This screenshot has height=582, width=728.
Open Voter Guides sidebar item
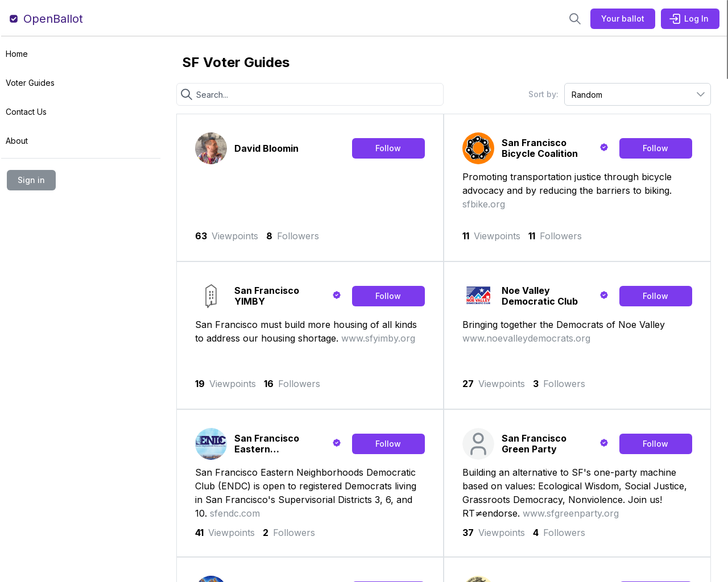30,83
